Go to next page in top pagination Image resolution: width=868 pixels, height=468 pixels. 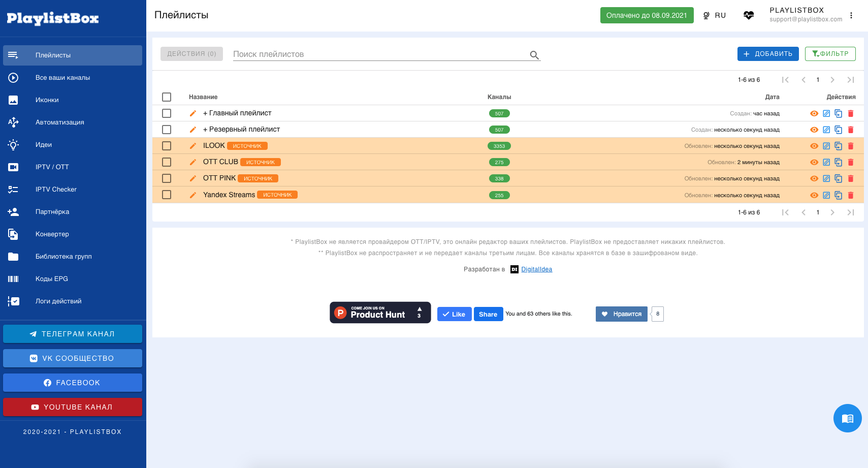(832, 80)
